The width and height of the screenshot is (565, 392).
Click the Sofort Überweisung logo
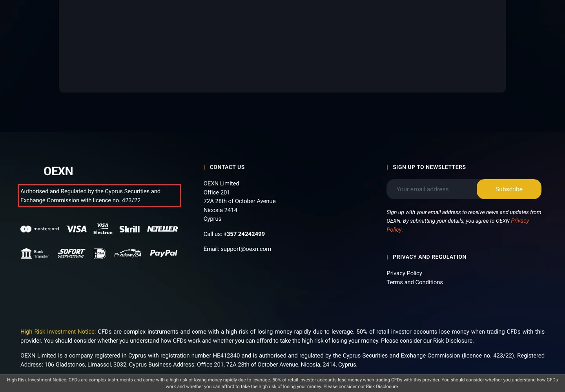[71, 253]
